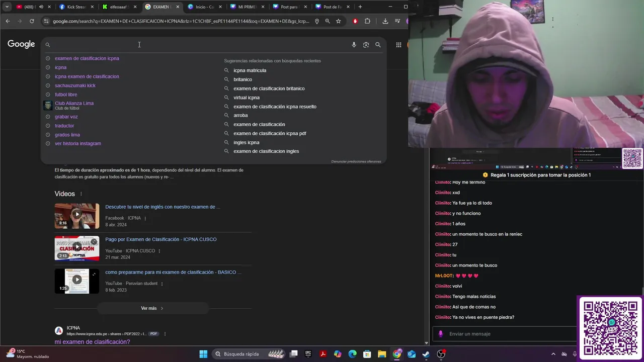
Task: Show hidden system tray icons
Action: 553,354
